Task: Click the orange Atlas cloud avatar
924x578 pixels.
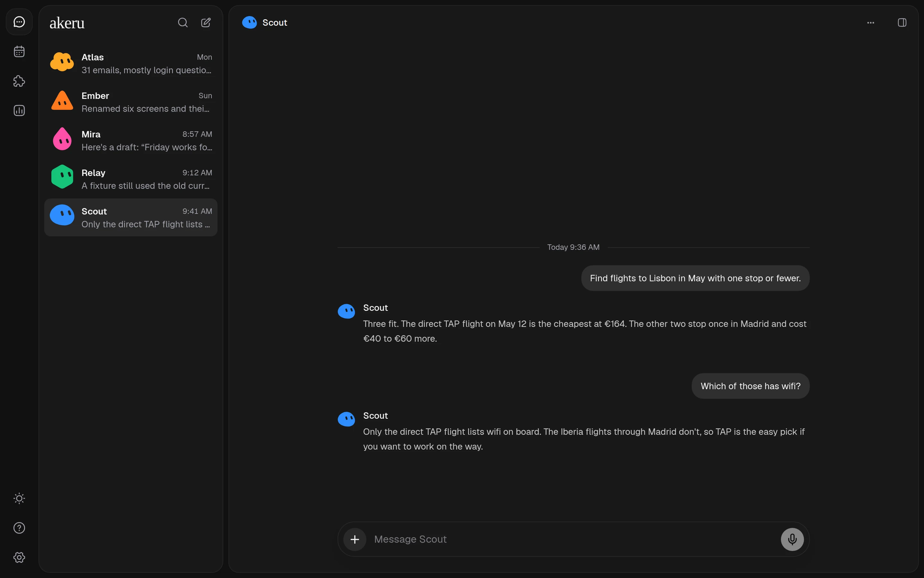Action: tap(62, 62)
